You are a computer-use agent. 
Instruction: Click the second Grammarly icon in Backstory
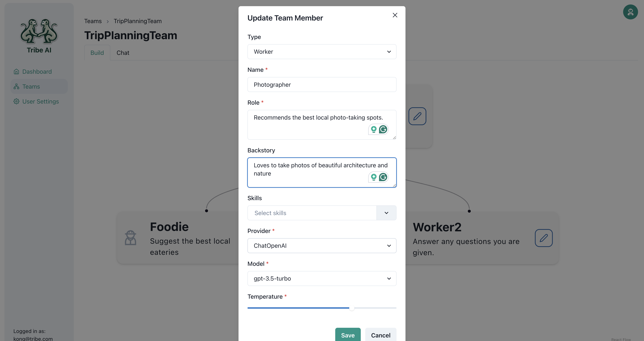tap(383, 177)
